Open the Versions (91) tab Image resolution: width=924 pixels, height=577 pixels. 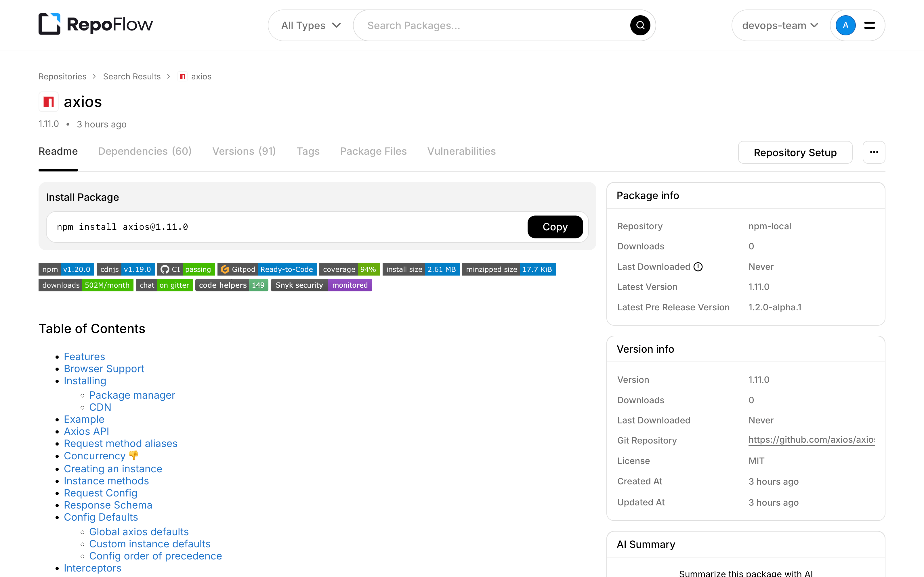pyautogui.click(x=244, y=152)
